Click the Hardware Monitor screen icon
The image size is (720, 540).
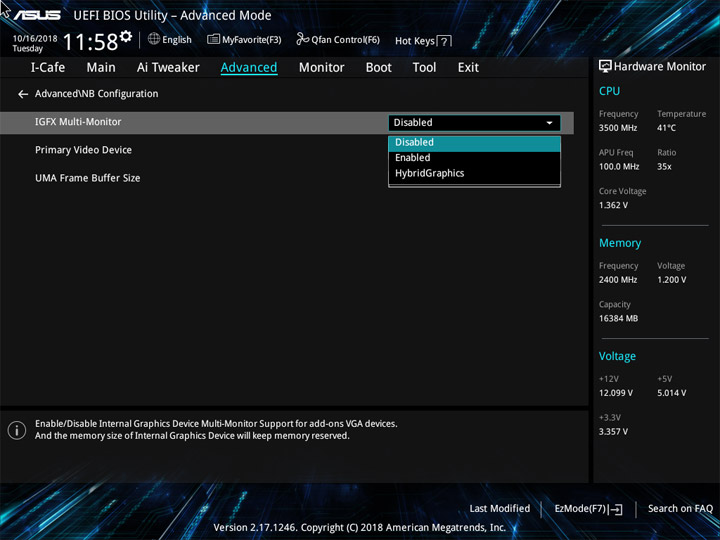(x=605, y=66)
